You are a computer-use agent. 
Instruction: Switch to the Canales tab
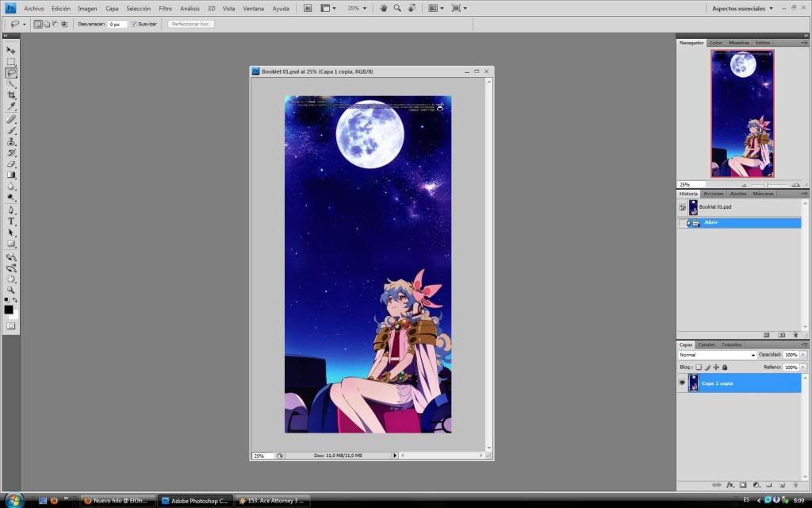pyautogui.click(x=706, y=344)
